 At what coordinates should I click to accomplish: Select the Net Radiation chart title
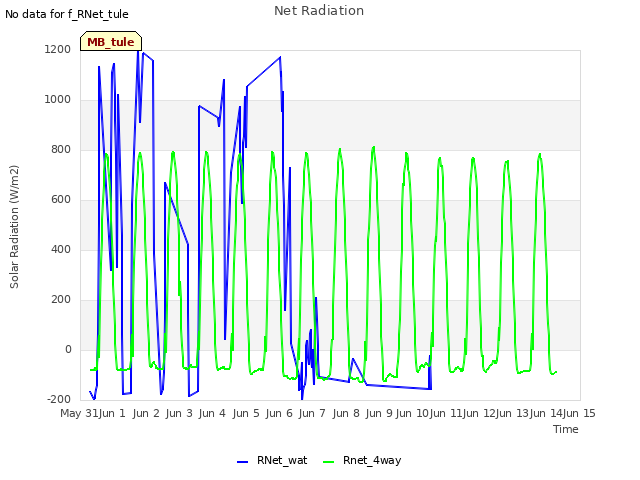319,11
